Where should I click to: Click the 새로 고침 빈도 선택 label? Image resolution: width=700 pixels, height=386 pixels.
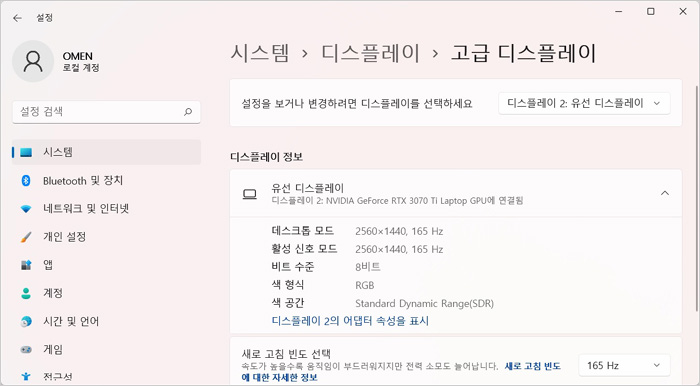click(x=286, y=354)
